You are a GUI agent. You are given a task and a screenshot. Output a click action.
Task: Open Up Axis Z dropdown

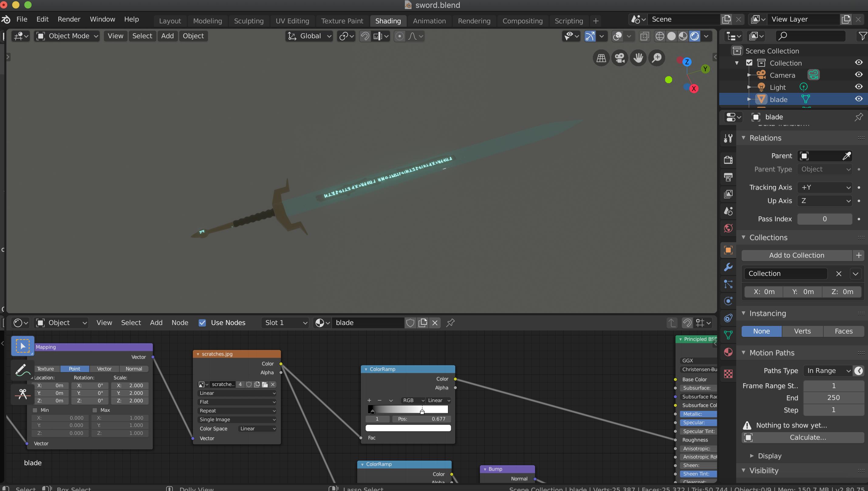[825, 201]
